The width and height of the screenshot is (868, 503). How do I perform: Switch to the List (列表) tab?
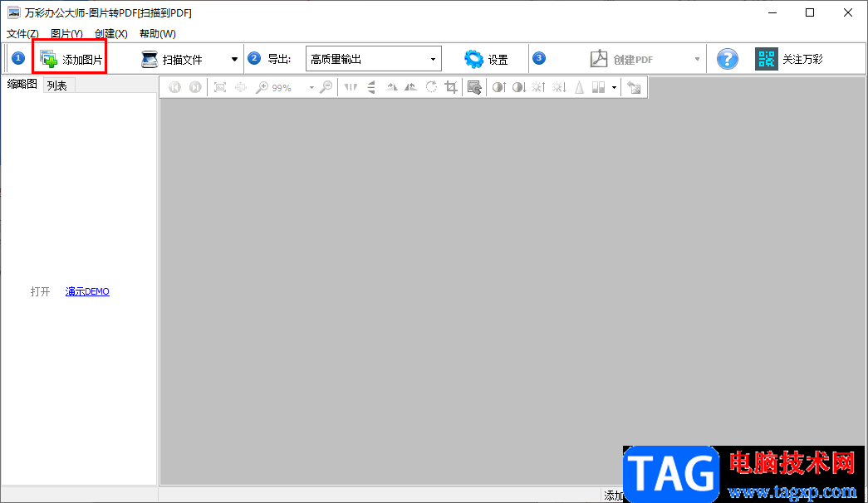pyautogui.click(x=57, y=85)
